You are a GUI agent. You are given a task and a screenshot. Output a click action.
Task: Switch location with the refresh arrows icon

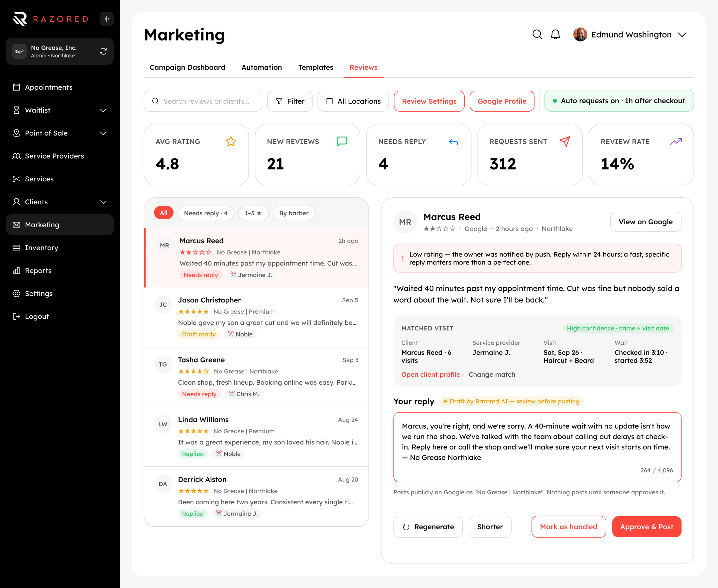tap(103, 51)
